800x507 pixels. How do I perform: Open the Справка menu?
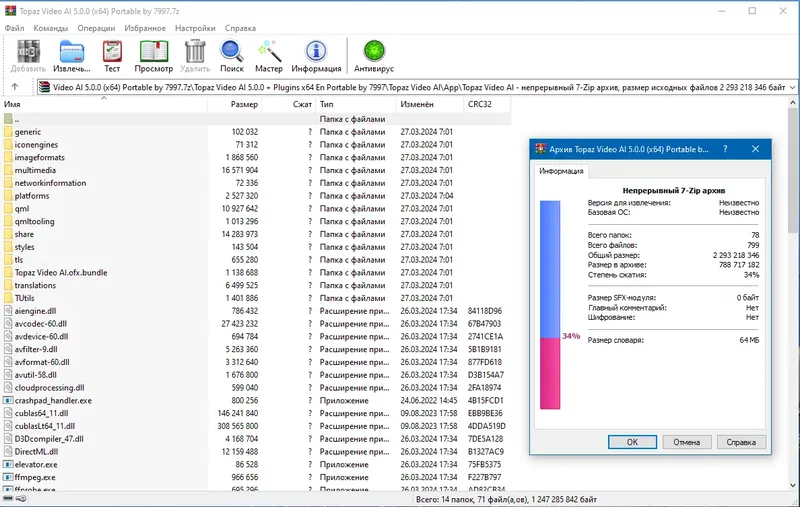(x=240, y=28)
